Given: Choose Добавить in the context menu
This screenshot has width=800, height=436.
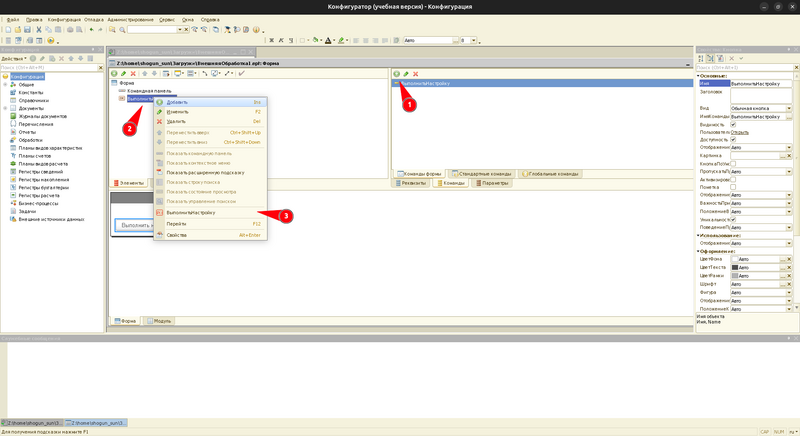Looking at the screenshot, I should pos(210,102).
